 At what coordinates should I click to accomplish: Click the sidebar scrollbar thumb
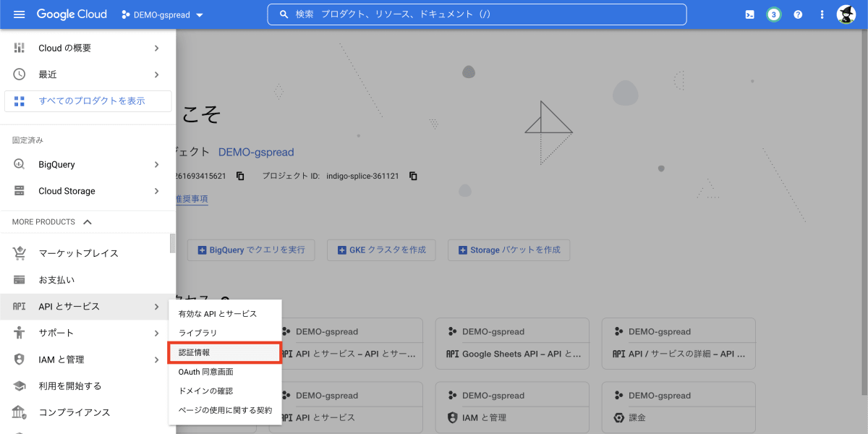pos(172,243)
